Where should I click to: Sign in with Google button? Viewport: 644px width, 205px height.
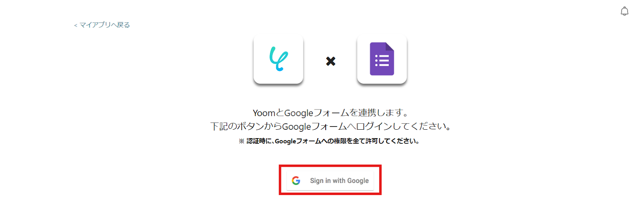[x=330, y=181]
